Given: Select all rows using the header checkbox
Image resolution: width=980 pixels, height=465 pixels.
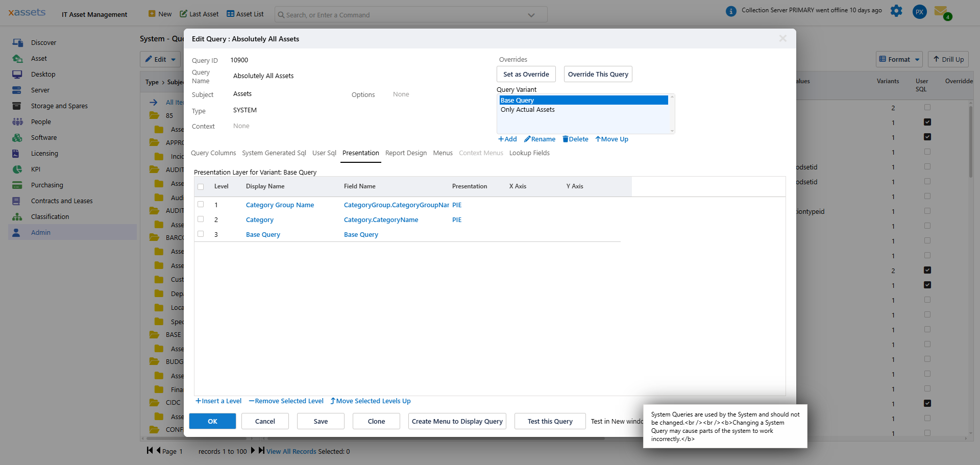Looking at the screenshot, I should coord(201,187).
